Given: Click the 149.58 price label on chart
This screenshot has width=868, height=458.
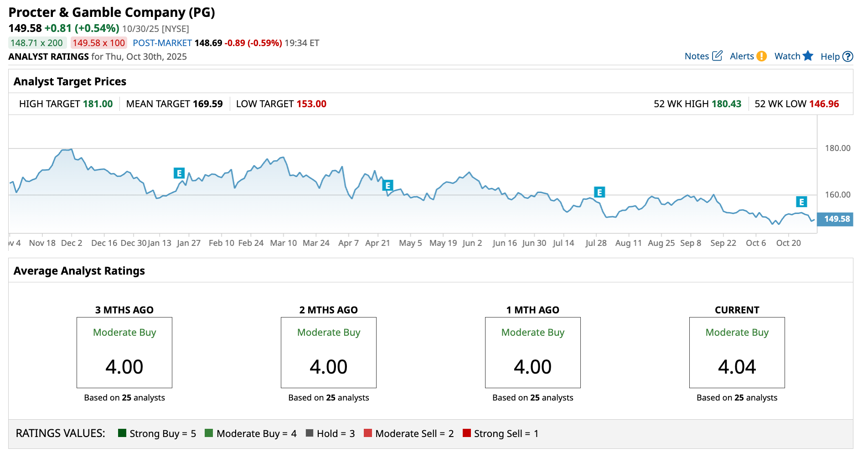Looking at the screenshot, I should pyautogui.click(x=837, y=219).
